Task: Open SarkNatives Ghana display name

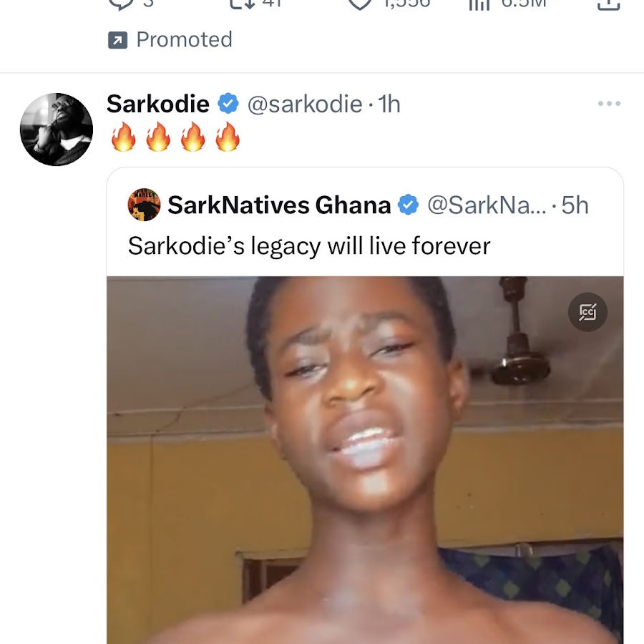Action: (x=279, y=205)
